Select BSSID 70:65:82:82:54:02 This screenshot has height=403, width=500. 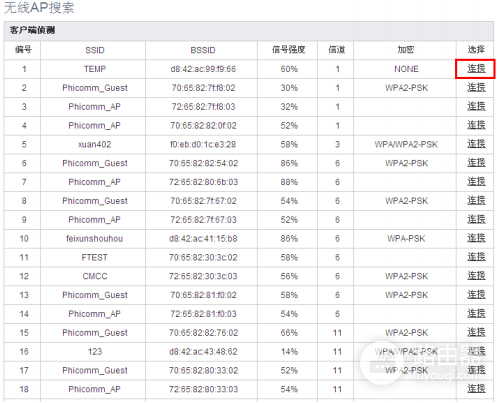click(x=203, y=163)
